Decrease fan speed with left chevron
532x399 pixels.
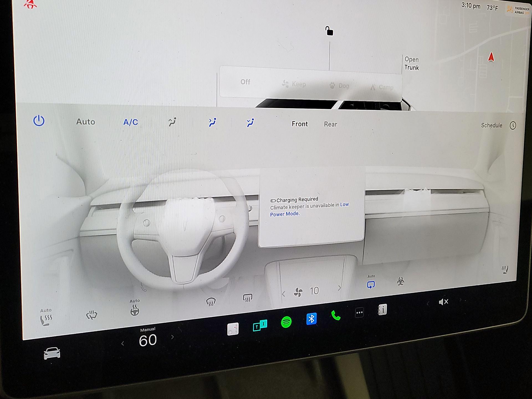coord(283,294)
